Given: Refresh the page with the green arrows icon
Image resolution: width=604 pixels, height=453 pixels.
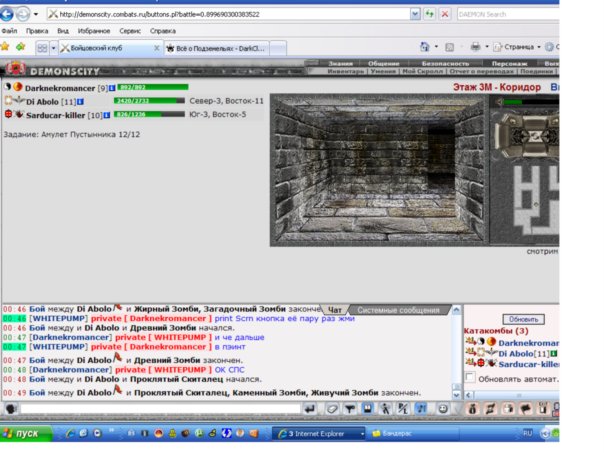Looking at the screenshot, I should point(429,14).
